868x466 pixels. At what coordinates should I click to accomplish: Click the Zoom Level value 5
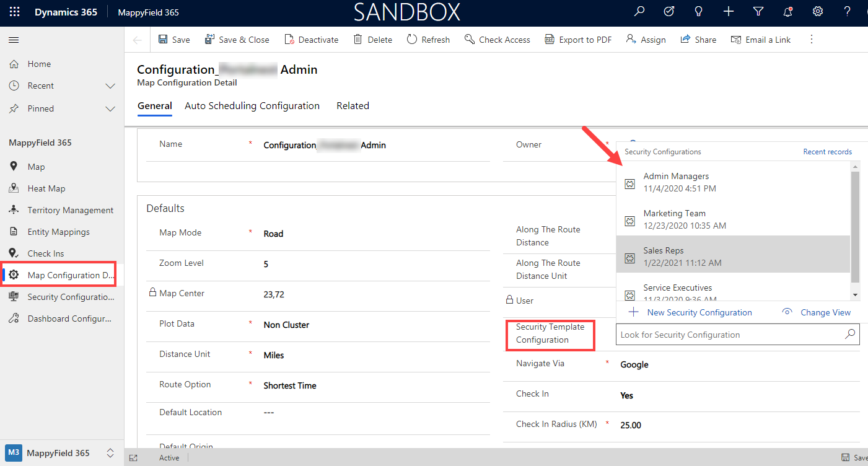point(266,264)
